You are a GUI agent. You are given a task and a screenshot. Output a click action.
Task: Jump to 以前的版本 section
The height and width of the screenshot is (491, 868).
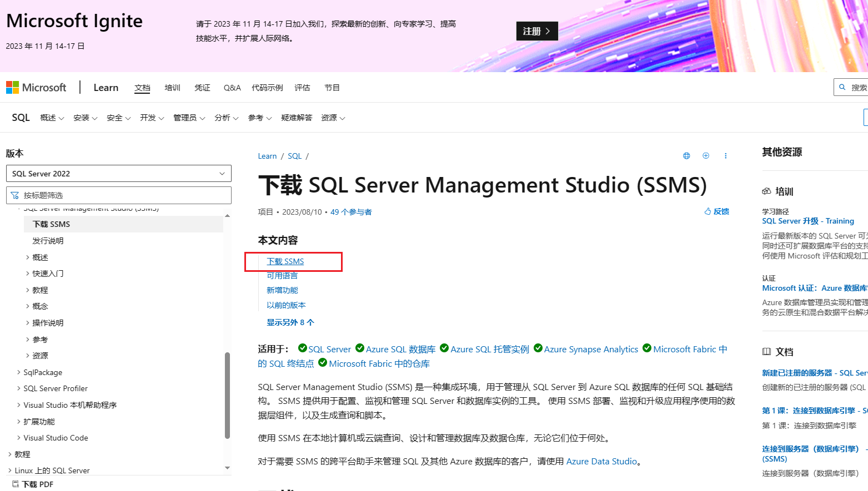pos(286,305)
